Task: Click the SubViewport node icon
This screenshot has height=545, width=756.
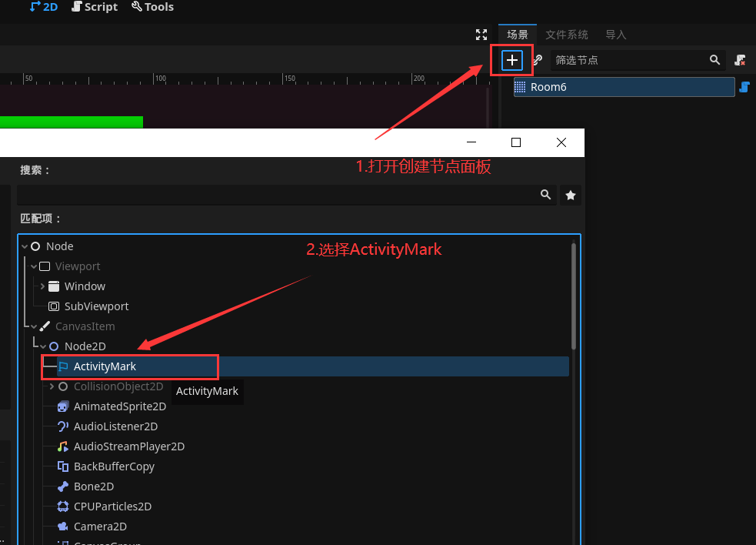Action: point(54,306)
